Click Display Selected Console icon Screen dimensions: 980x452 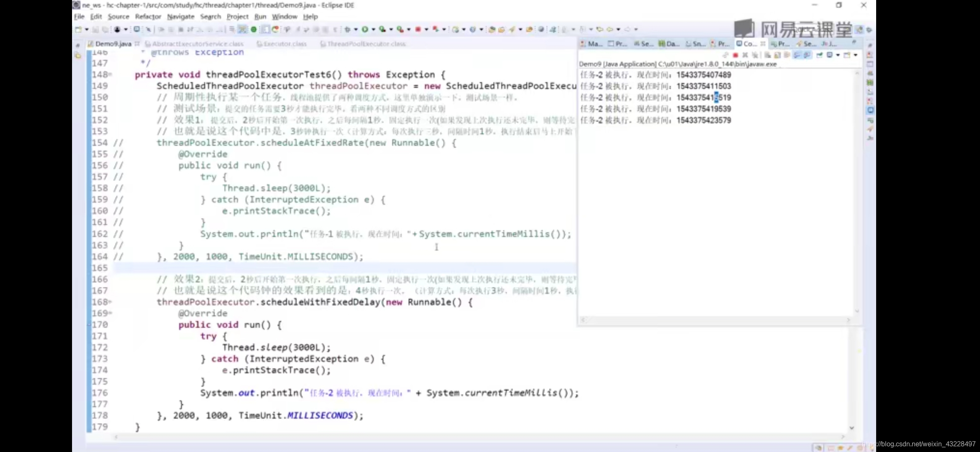[x=830, y=55]
